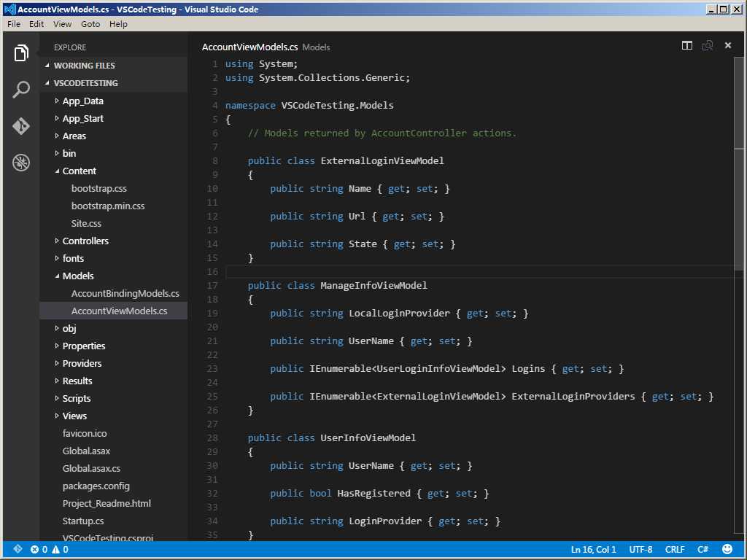Image resolution: width=747 pixels, height=560 pixels.
Task: Click the EXPLORE panel header
Action: [70, 47]
